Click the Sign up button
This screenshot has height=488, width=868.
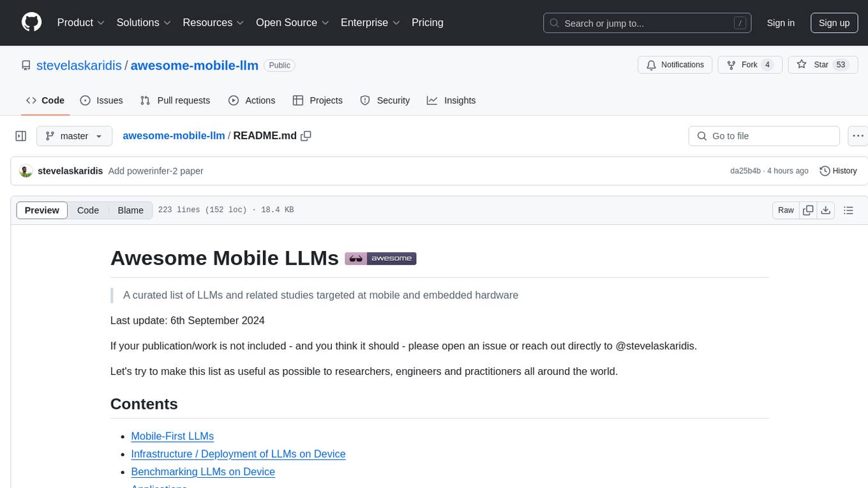point(834,23)
